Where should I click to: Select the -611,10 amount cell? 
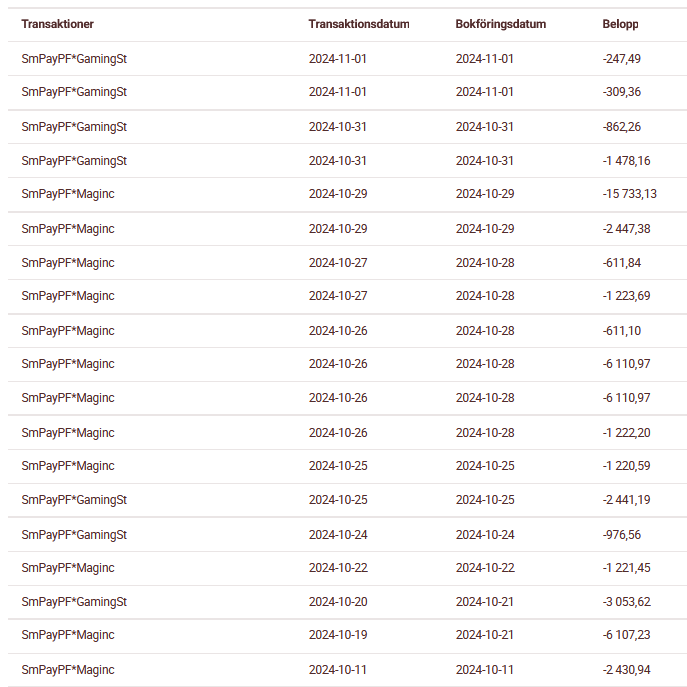(x=622, y=331)
